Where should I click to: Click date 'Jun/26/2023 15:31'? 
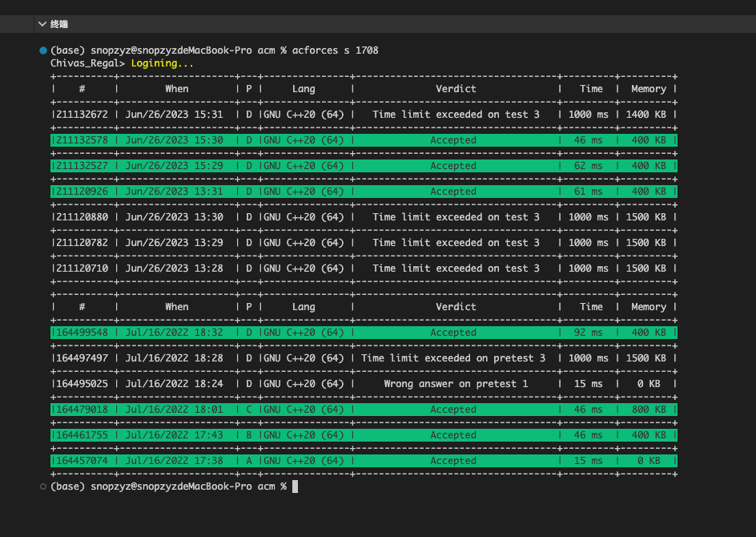(174, 115)
